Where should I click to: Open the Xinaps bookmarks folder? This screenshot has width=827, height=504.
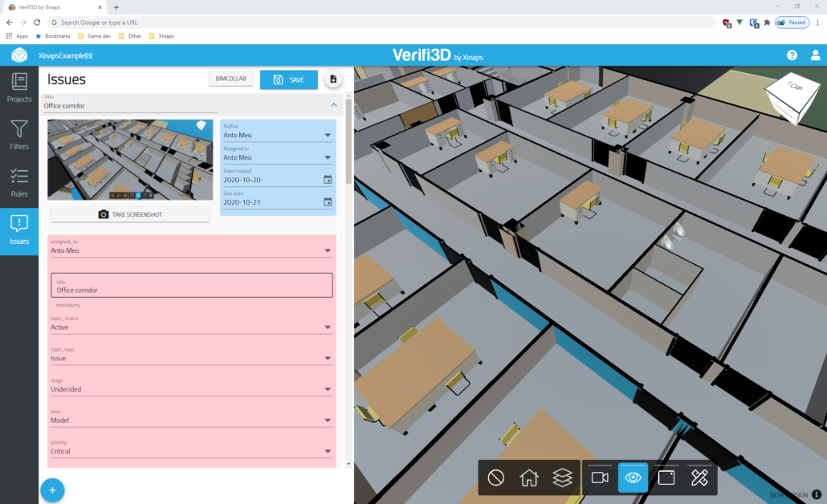161,36
